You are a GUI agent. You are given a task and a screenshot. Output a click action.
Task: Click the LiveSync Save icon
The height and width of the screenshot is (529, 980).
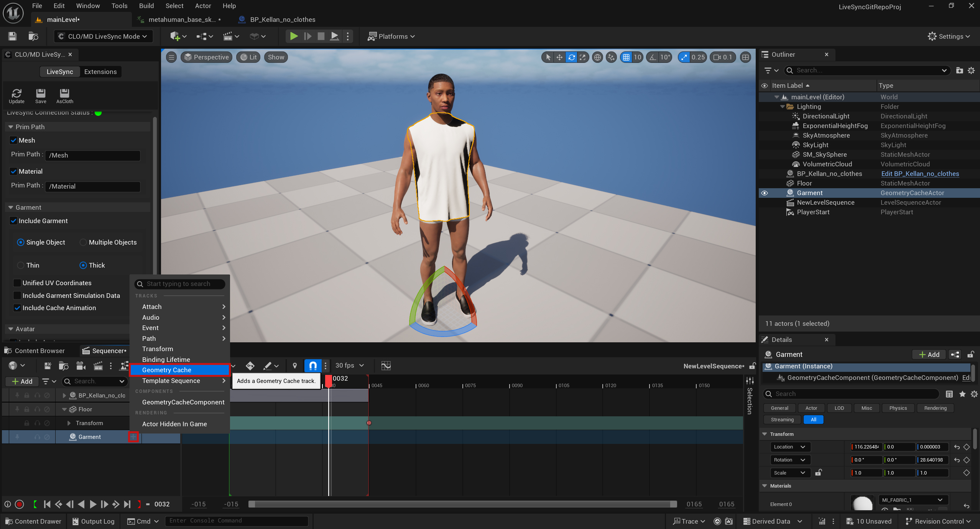pyautogui.click(x=41, y=96)
